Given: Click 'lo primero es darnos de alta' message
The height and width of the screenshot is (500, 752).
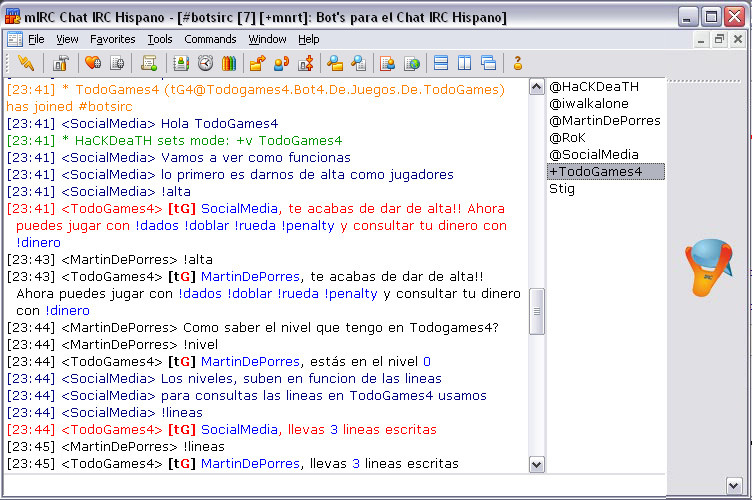Looking at the screenshot, I should coord(307,174).
